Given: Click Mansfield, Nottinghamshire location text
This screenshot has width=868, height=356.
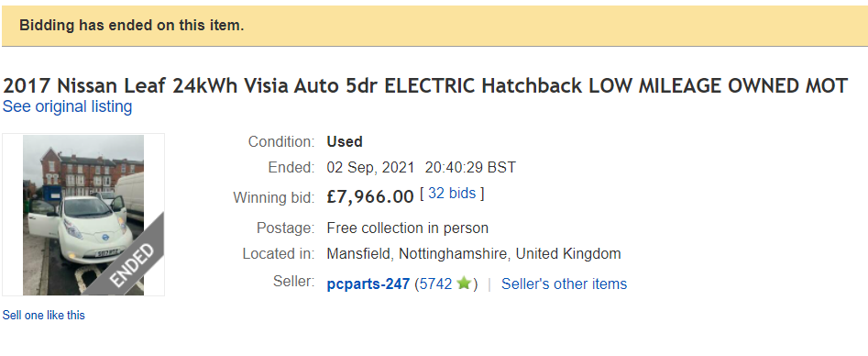Looking at the screenshot, I should click(474, 254).
